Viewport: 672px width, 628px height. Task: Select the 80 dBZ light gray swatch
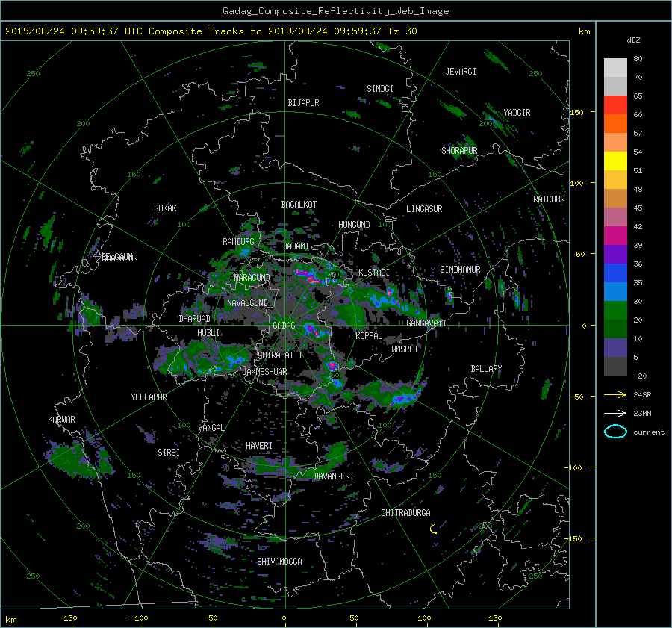(x=615, y=67)
